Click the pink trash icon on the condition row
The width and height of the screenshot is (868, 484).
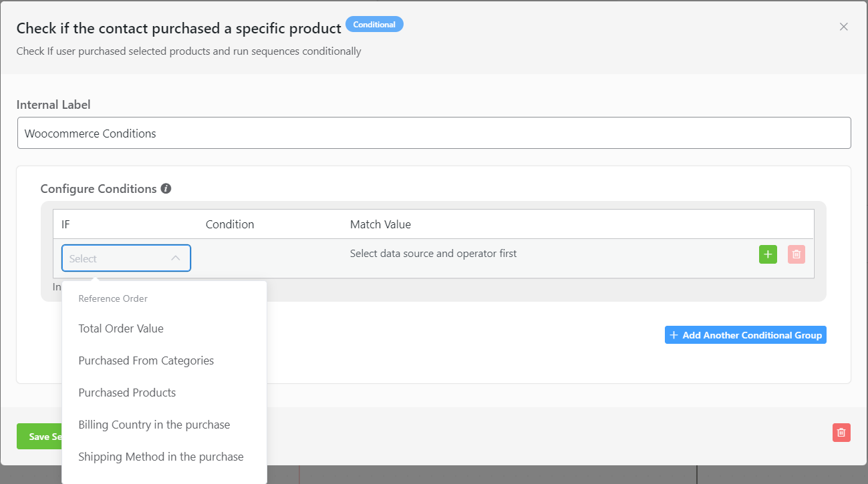click(796, 254)
